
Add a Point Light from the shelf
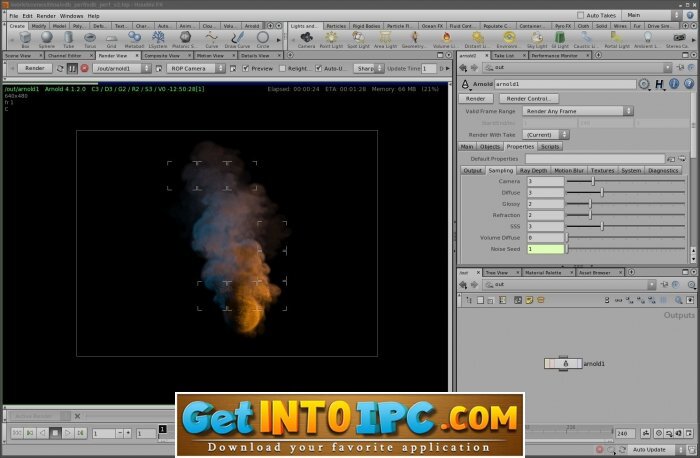point(331,39)
